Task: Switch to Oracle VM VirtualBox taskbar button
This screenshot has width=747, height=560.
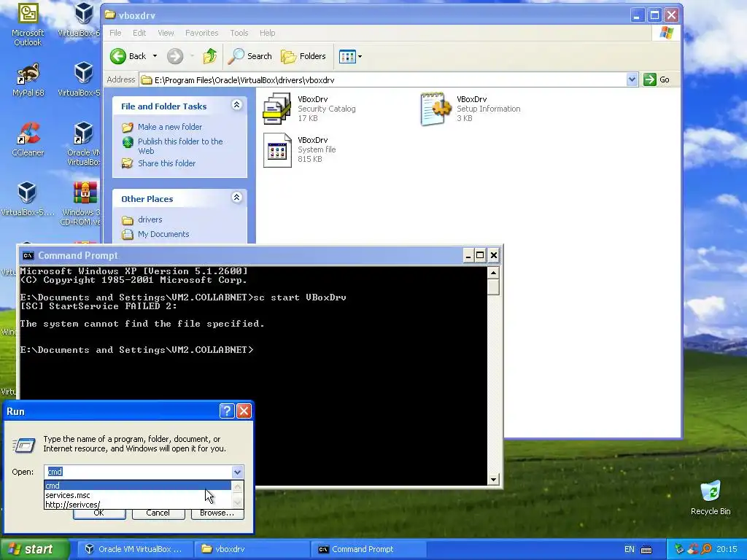Action: tap(133, 549)
